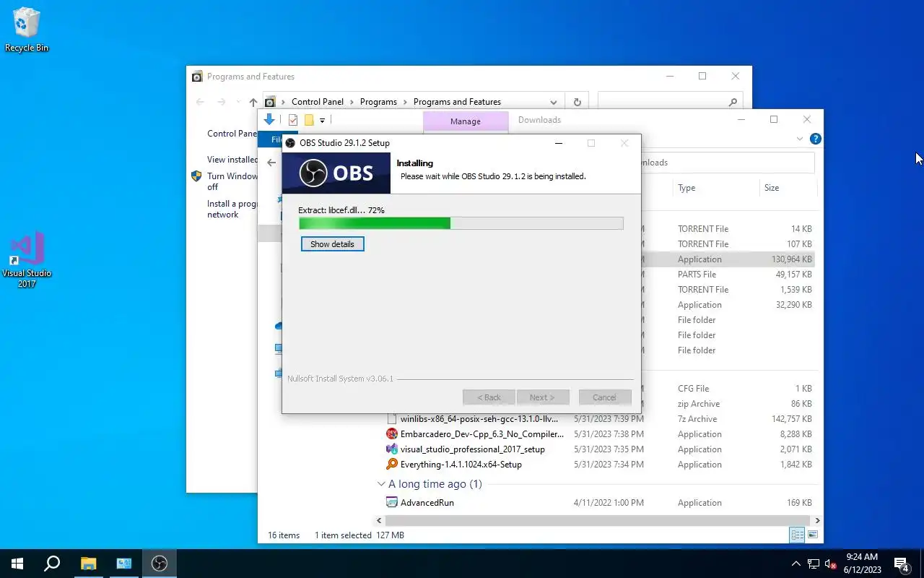
Task: Click the installation progress bar in OBS Setup
Action: pyautogui.click(x=461, y=223)
